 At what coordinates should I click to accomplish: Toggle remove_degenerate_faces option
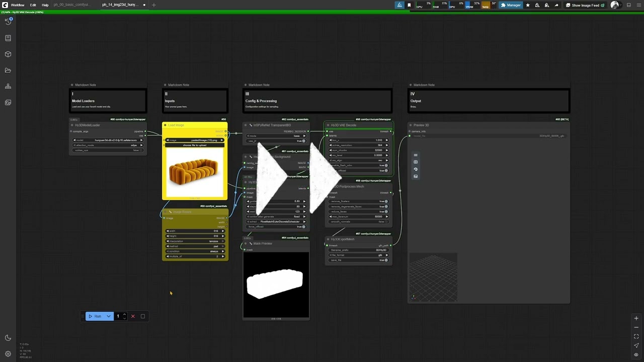point(359,207)
